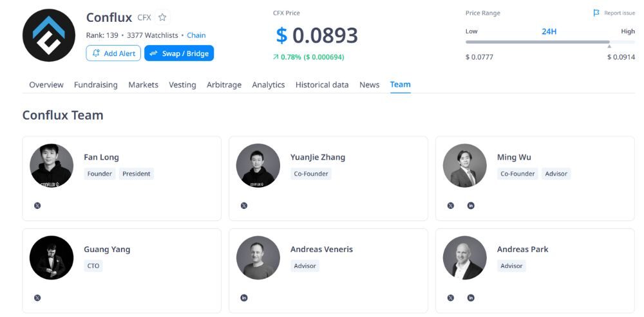Open Ming Wu's LinkedIn icon
This screenshot has height=317, width=644.
click(471, 205)
